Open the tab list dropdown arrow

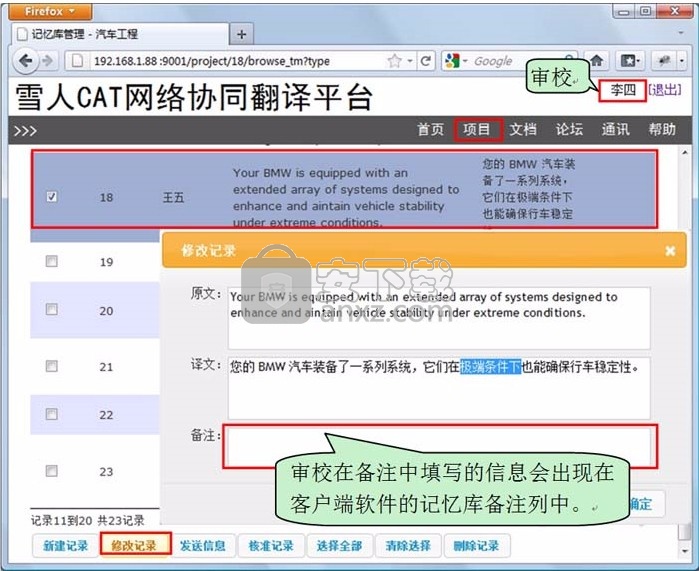681,33
